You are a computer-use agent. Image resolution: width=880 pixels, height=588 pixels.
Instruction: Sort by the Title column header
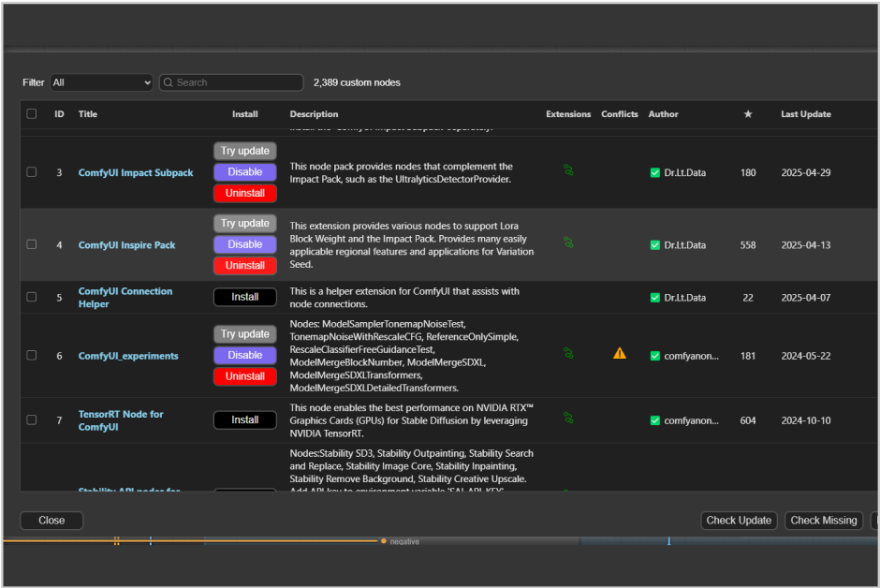[x=88, y=114]
